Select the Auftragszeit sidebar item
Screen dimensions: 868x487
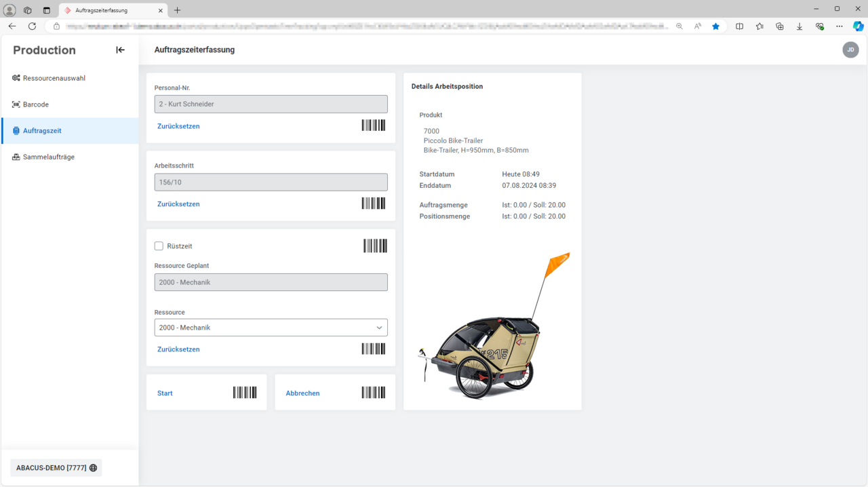tap(70, 130)
